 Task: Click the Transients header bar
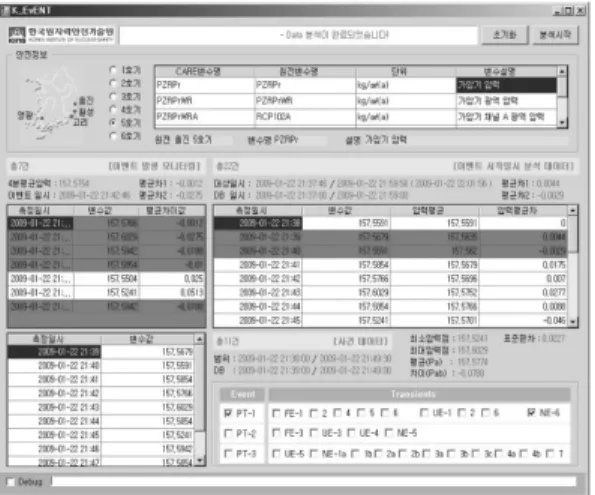[419, 394]
